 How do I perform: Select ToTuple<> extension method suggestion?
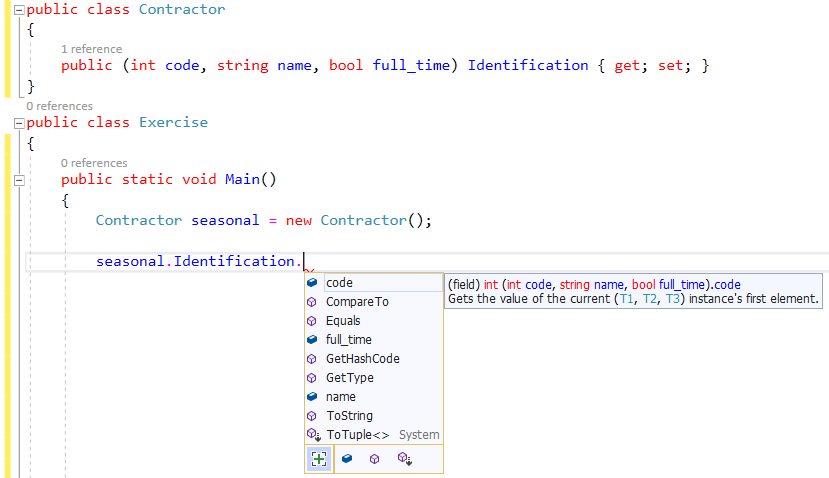357,435
